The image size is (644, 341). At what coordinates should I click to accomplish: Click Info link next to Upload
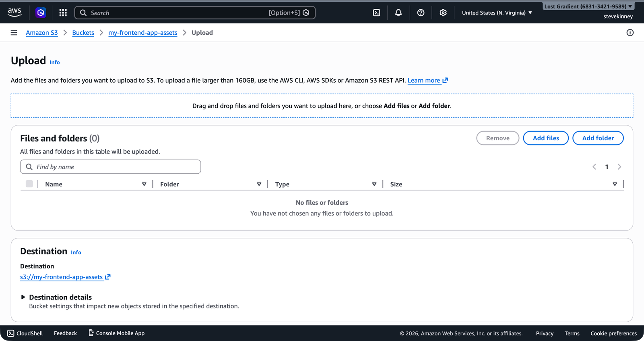click(x=55, y=62)
